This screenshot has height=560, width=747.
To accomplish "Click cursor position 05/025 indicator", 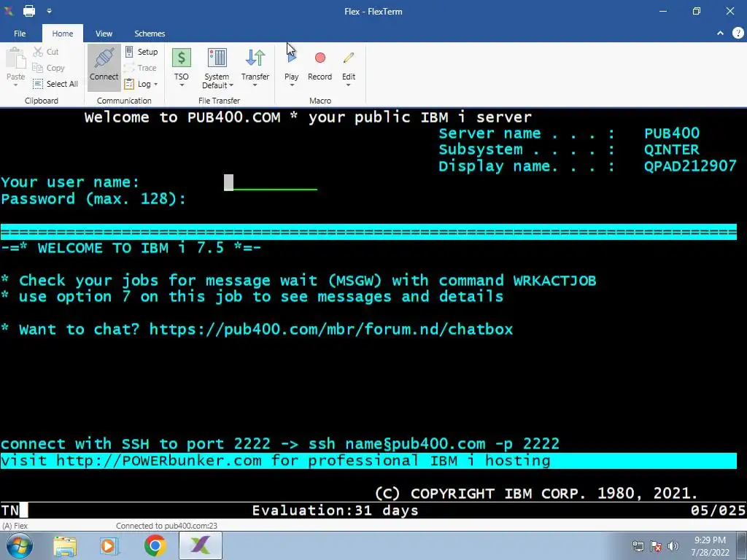I will (719, 510).
